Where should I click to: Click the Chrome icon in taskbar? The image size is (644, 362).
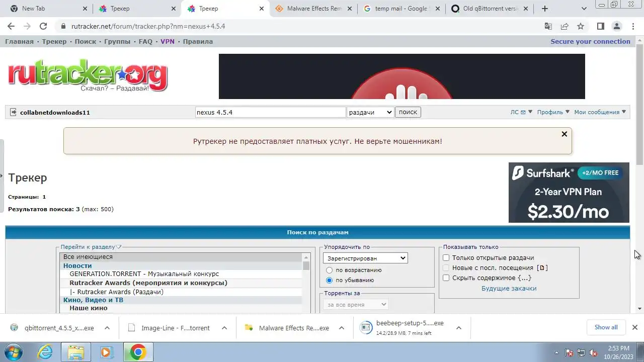pos(138,352)
